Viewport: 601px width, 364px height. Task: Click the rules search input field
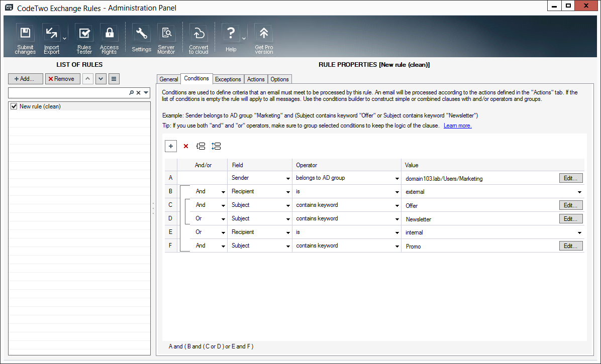coord(68,92)
